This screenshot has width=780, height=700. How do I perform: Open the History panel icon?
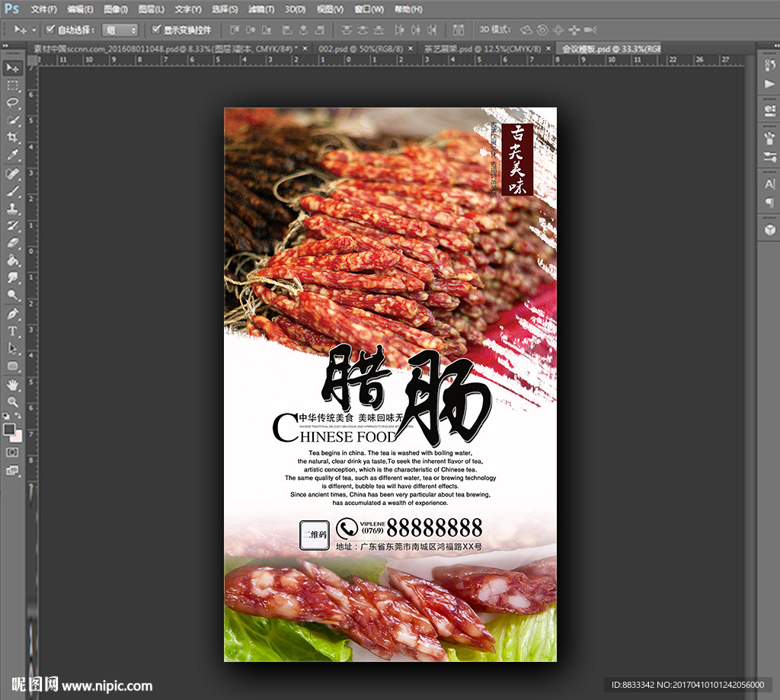tap(769, 66)
